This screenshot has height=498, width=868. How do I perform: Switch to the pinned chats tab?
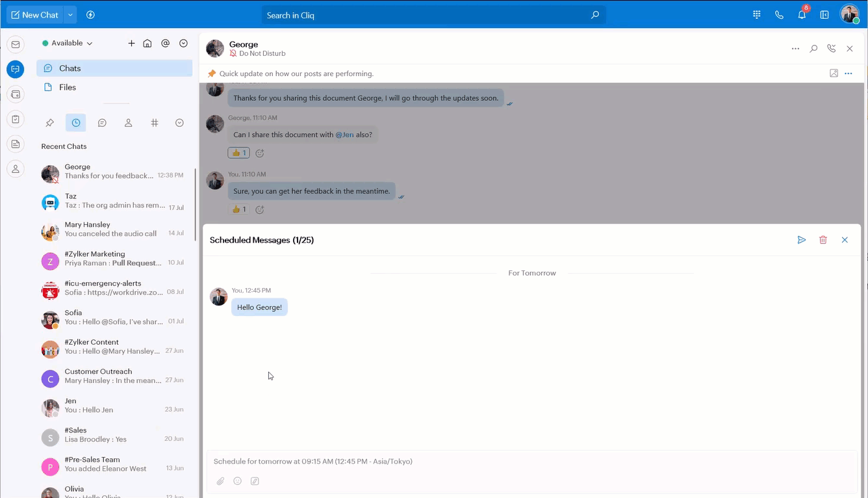pyautogui.click(x=49, y=123)
